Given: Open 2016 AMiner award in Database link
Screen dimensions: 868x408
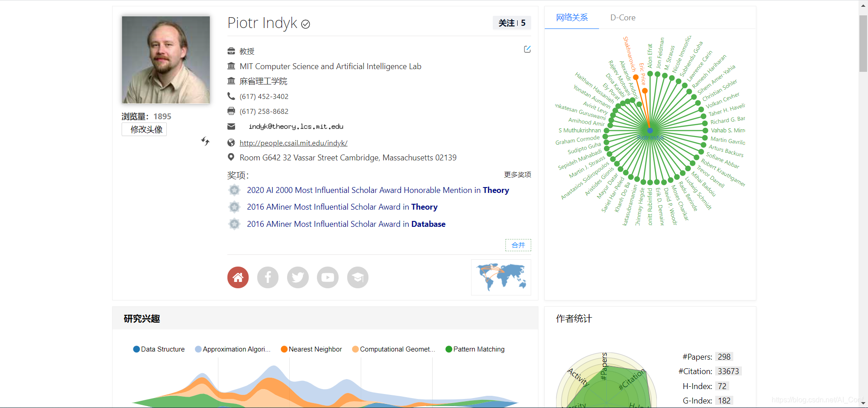Looking at the screenshot, I should [346, 224].
